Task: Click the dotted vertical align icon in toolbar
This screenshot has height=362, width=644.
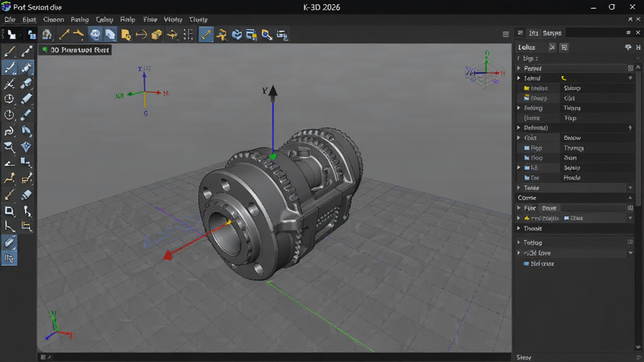Action: coord(188,35)
